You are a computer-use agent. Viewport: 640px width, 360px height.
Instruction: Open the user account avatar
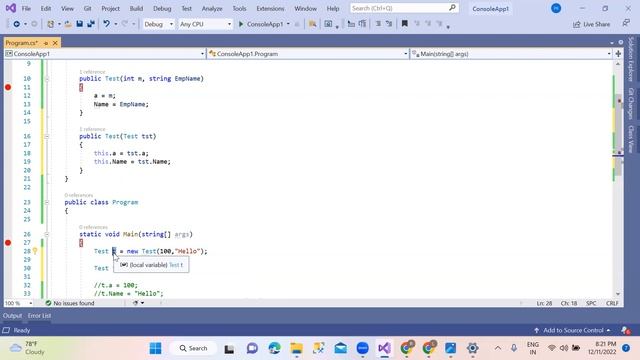click(x=556, y=8)
